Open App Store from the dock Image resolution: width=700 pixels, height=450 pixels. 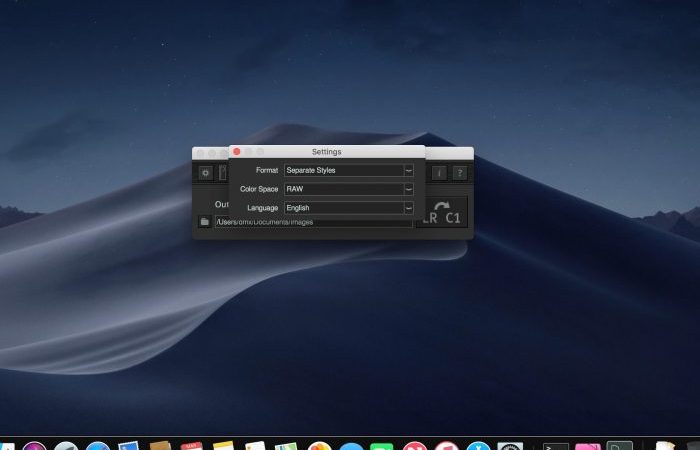click(478, 446)
